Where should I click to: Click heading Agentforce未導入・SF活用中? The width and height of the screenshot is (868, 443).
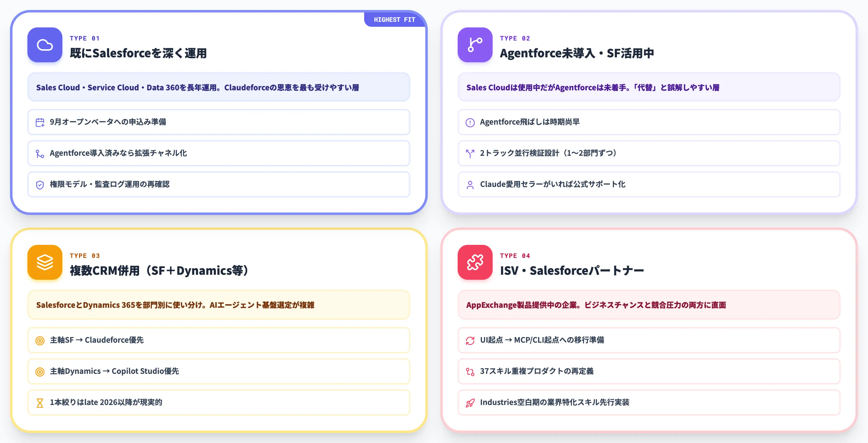(x=577, y=53)
